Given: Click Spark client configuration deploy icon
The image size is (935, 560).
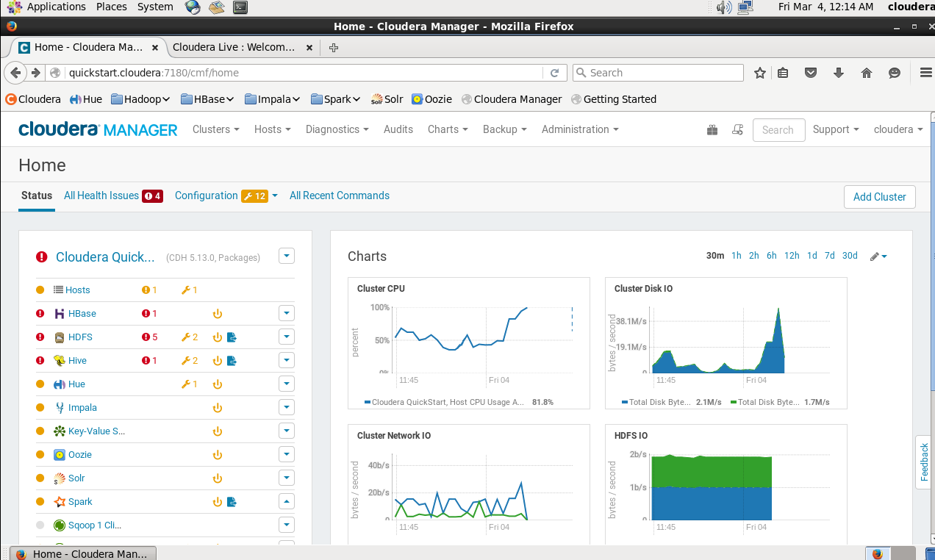Looking at the screenshot, I should click(x=232, y=502).
